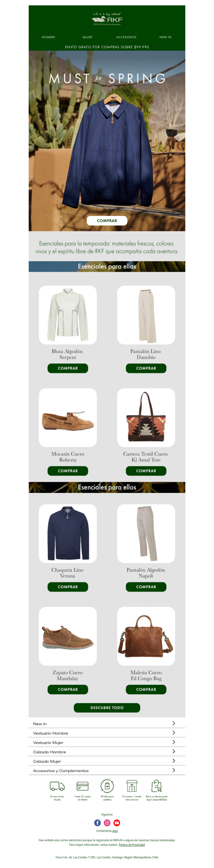This screenshot has height=868, width=214.
Task: Buy the Blusa Algodón Serpent
Action: point(68,368)
